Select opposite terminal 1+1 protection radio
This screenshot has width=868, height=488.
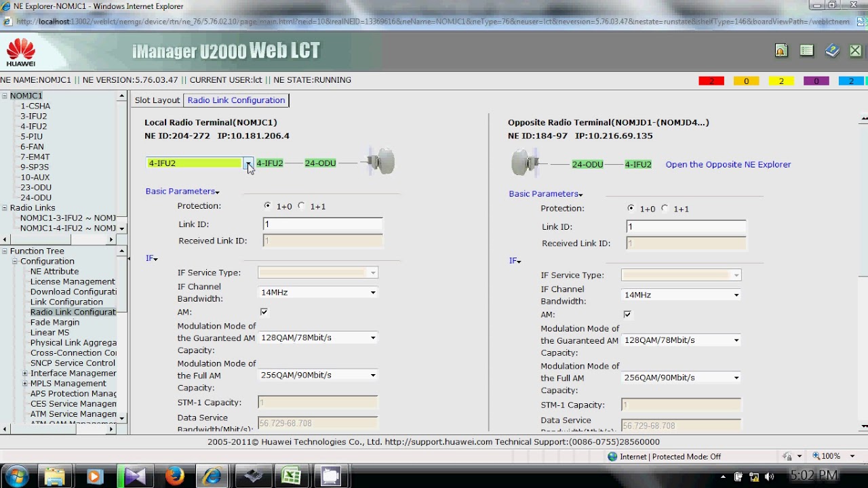pyautogui.click(x=665, y=209)
